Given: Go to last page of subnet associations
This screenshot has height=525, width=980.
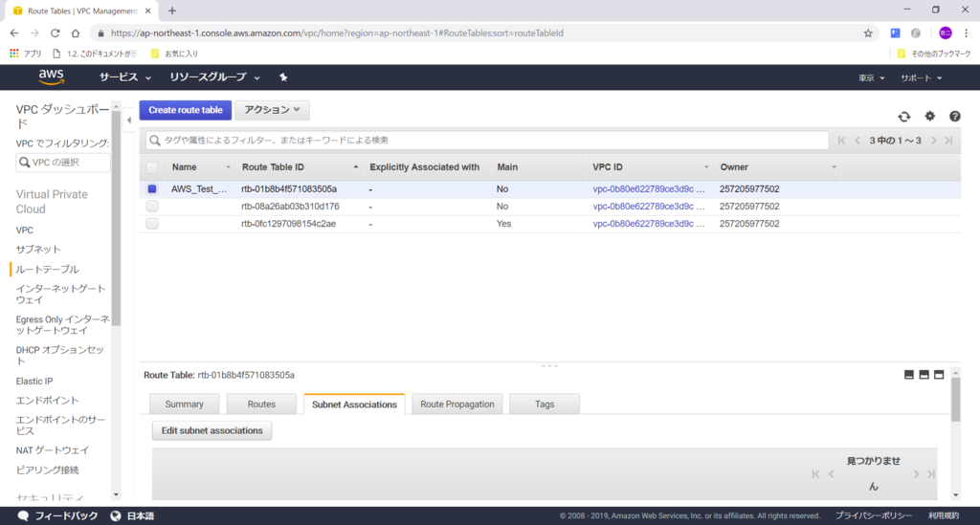Looking at the screenshot, I should 931,474.
